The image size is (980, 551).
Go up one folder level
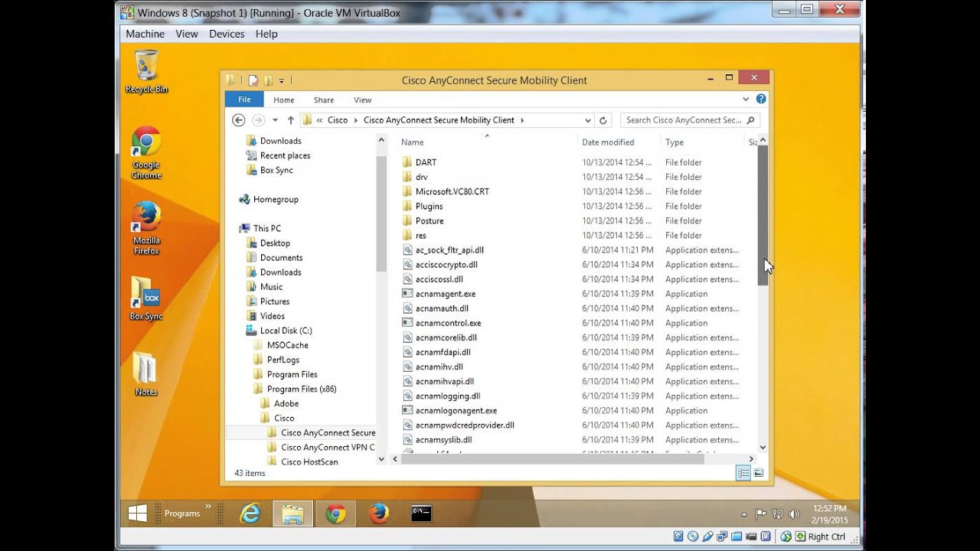coord(291,120)
